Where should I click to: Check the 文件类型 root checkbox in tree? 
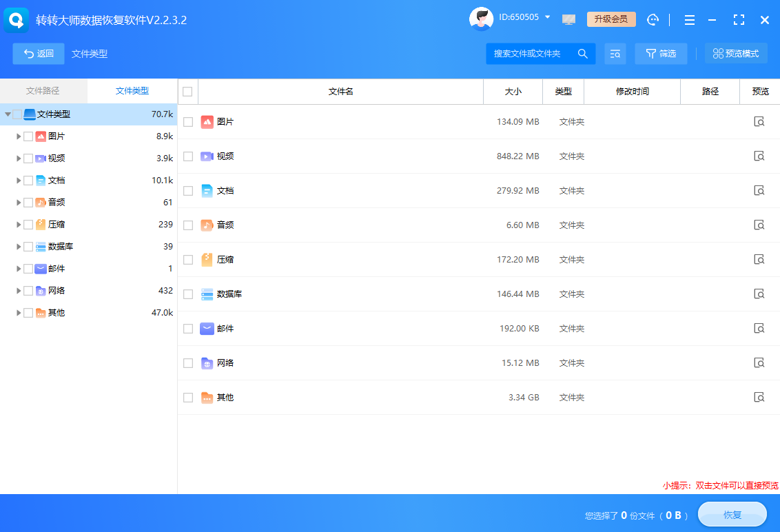(17, 114)
